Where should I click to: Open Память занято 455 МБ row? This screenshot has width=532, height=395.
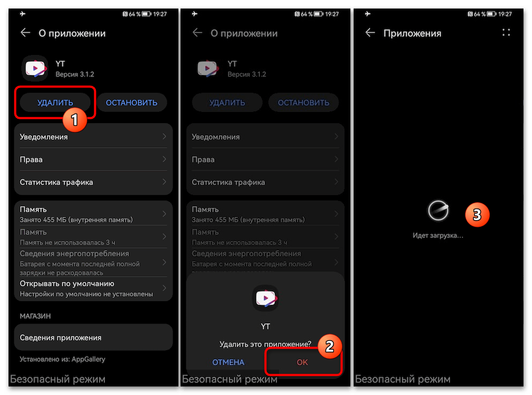pyautogui.click(x=93, y=214)
